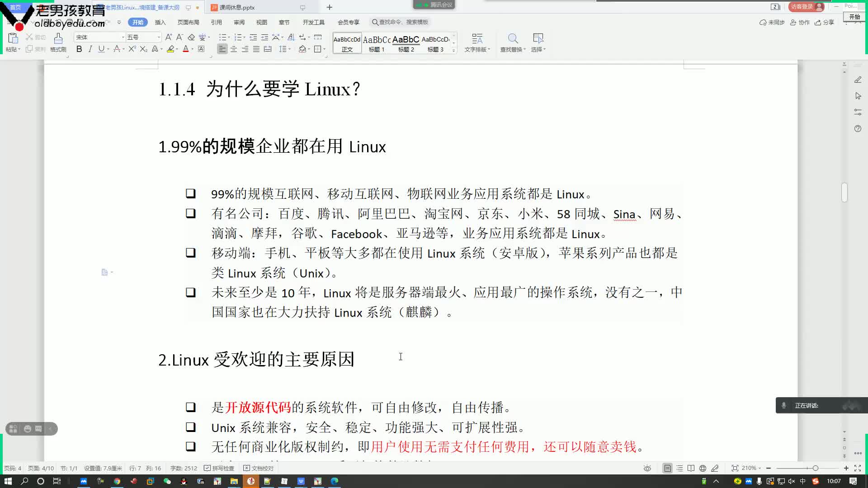Image resolution: width=868 pixels, height=488 pixels.
Task: Increase font size with A+ icon
Action: point(168,37)
